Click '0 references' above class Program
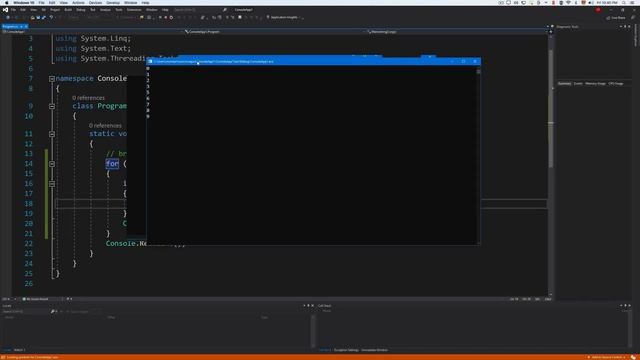Viewport: 640px width, 360px height. [x=88, y=98]
